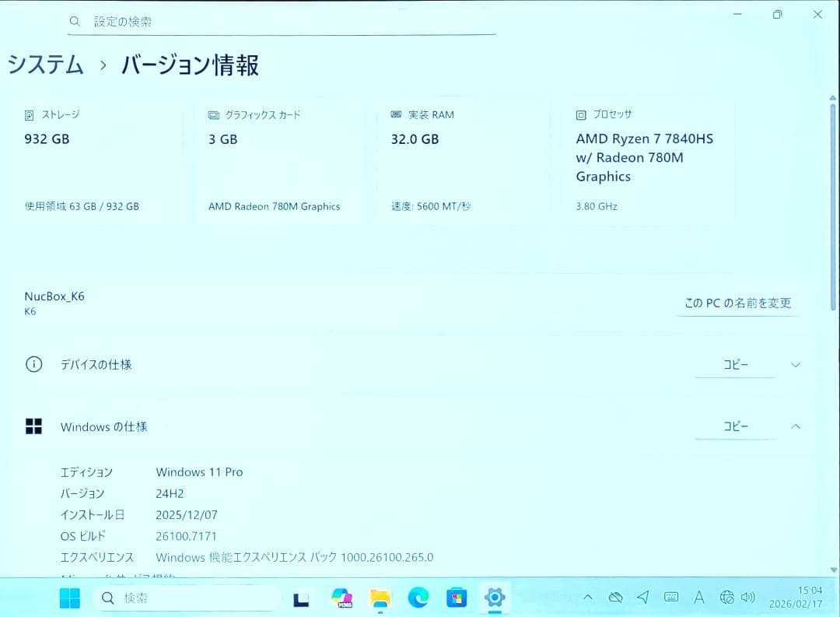Select the 32.0 GB RAM value
The image size is (840, 617).
click(415, 139)
